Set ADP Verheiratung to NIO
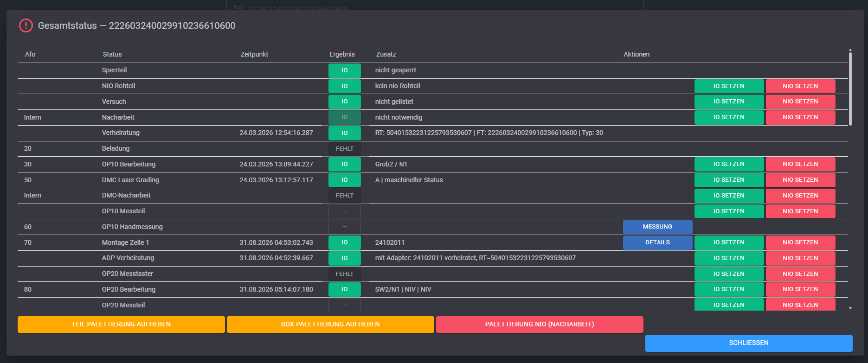 800,258
